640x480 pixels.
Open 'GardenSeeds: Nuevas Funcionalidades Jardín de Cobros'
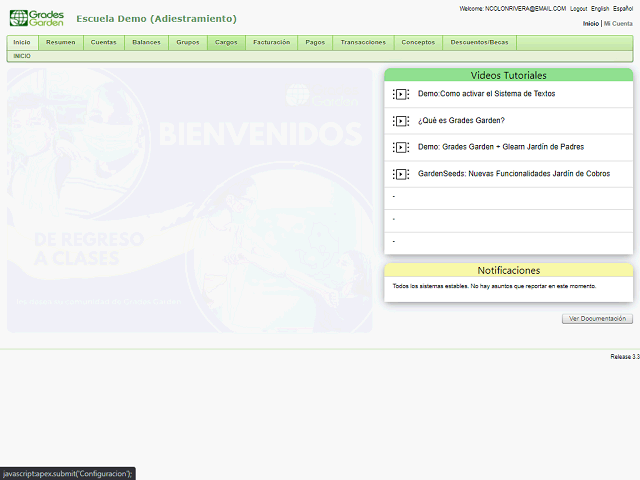(514, 174)
